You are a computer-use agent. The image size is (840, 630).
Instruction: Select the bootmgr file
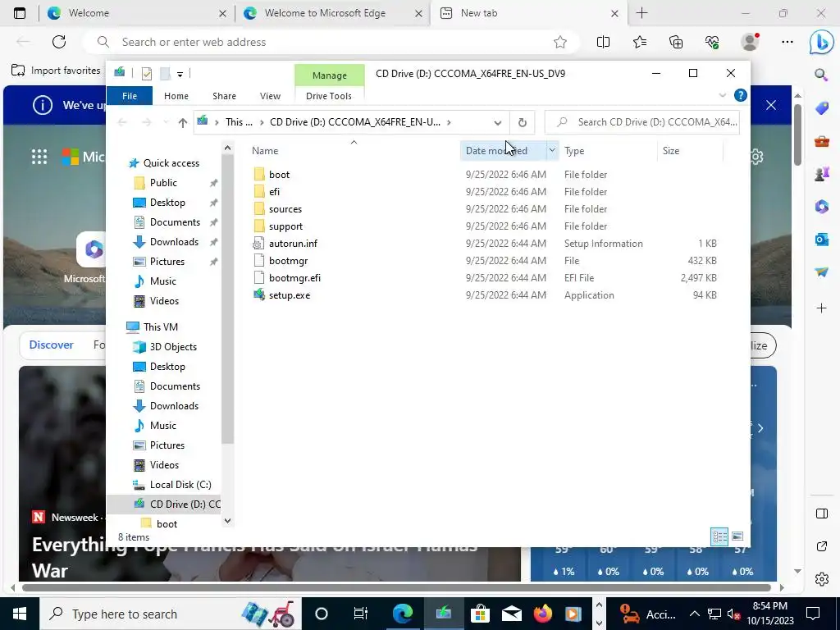pos(288,261)
